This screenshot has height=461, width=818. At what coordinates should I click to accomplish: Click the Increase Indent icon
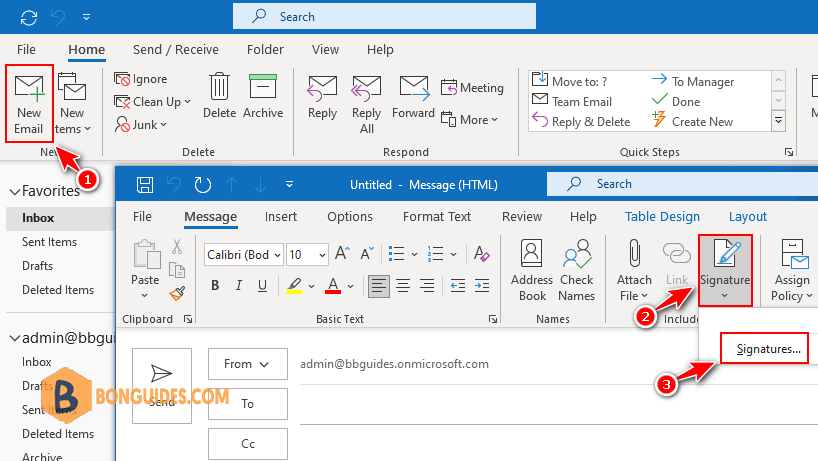click(x=482, y=286)
